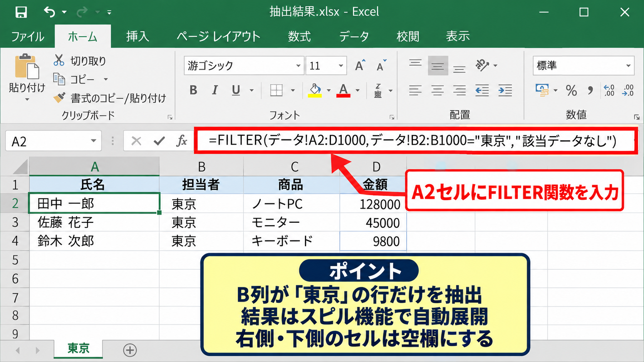Screen dimensions: 644x362
Task: Expand the number format 標準 dropdown
Action: click(628, 66)
